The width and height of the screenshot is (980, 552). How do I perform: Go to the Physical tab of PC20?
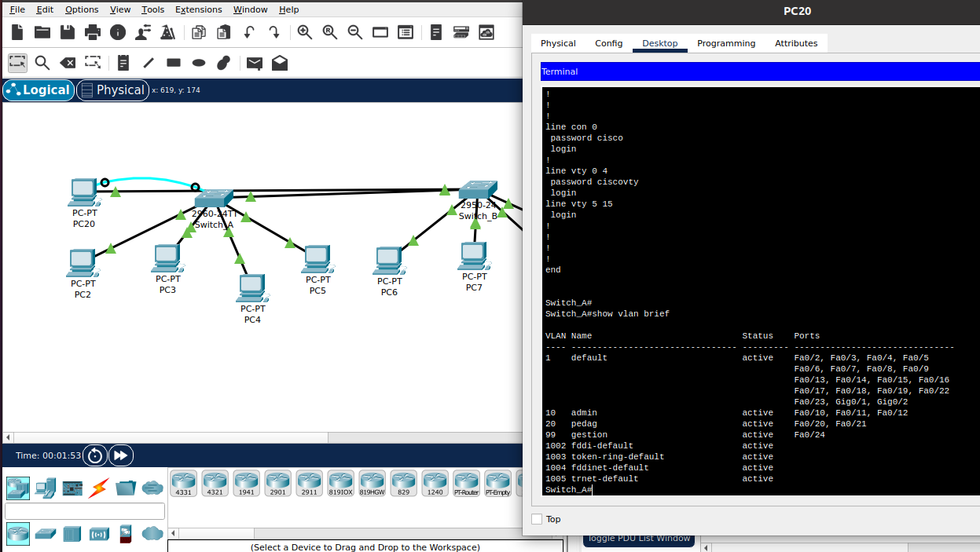(x=558, y=43)
